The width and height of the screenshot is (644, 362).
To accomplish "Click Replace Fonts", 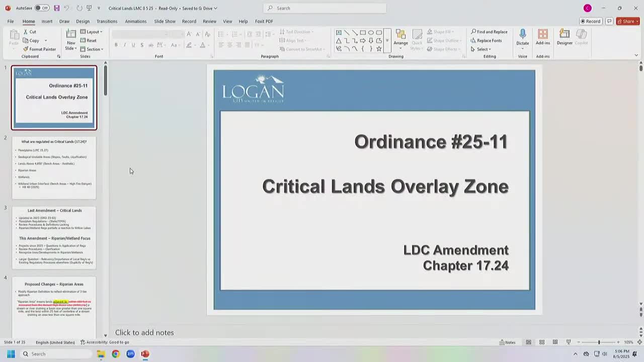I will 486,41.
